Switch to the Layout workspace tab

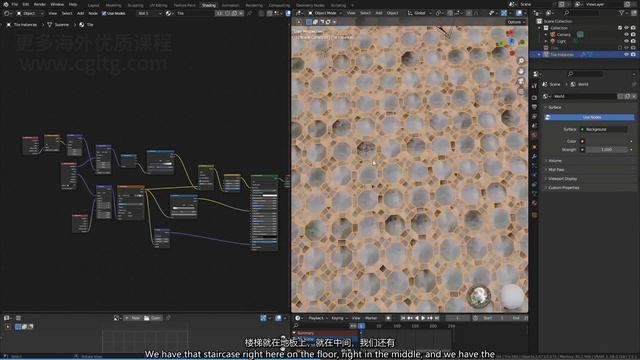(x=93, y=5)
